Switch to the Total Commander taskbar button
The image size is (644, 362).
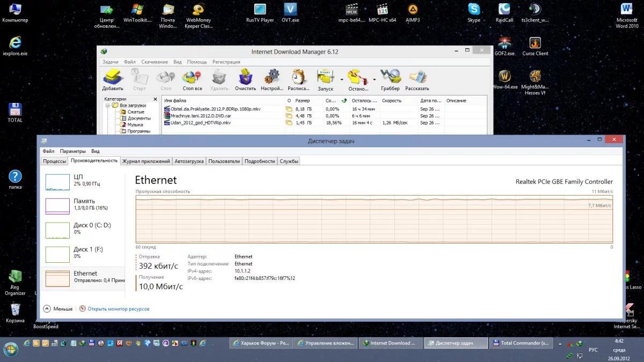524,343
